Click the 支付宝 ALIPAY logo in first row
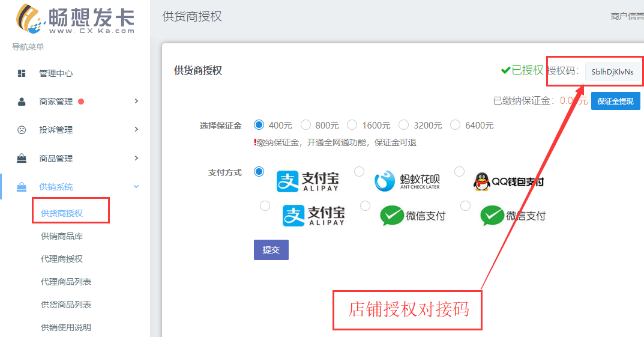Screen dimensions: 644x337 308,181
